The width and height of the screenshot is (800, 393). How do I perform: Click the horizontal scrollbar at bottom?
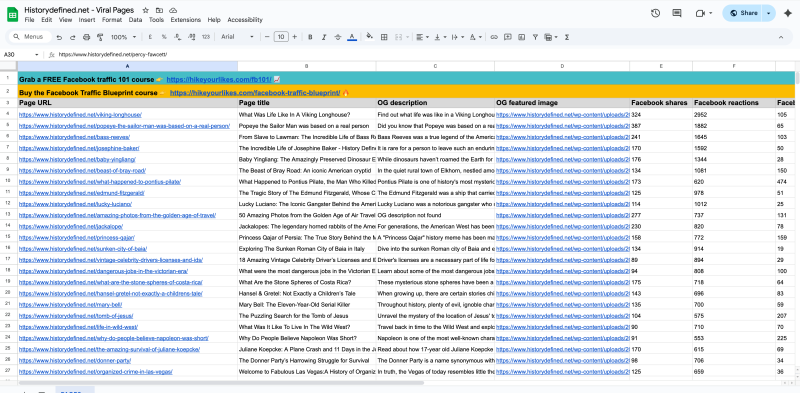pos(221,383)
